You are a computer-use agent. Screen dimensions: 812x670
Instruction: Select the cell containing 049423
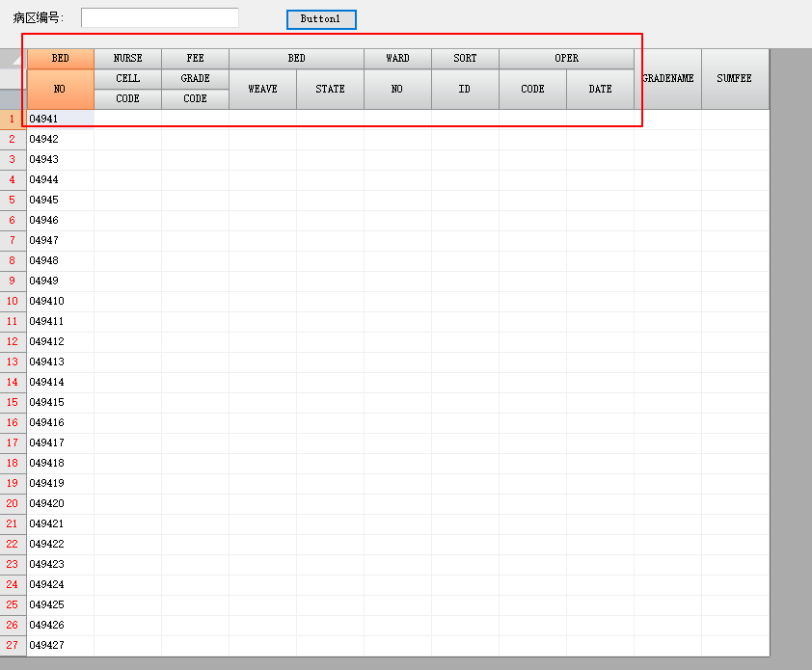60,564
